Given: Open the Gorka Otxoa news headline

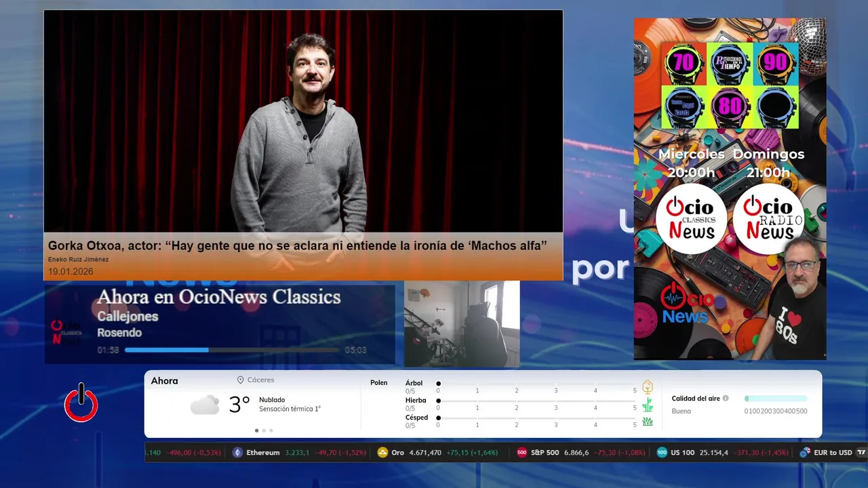Looking at the screenshot, I should (x=297, y=245).
